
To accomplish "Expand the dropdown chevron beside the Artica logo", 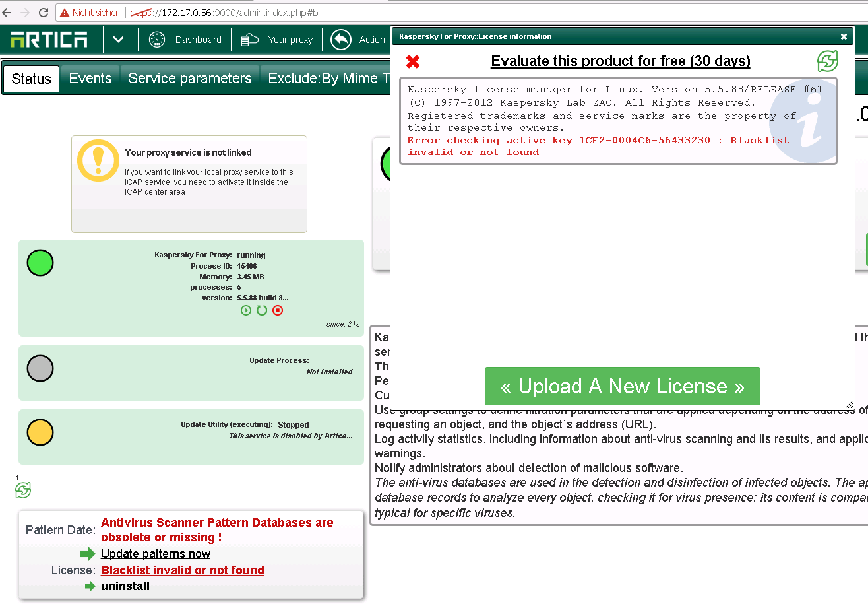I will point(118,40).
